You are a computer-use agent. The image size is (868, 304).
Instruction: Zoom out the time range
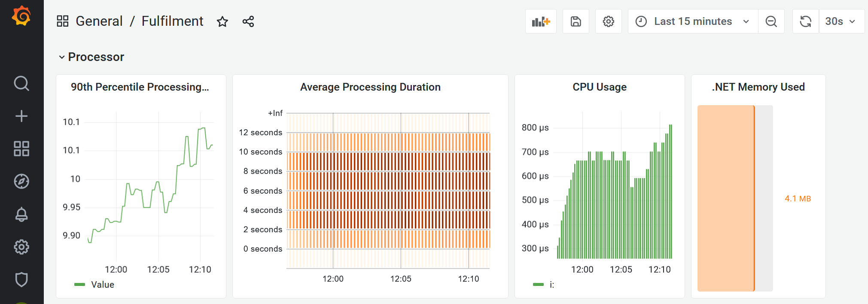[x=771, y=21]
